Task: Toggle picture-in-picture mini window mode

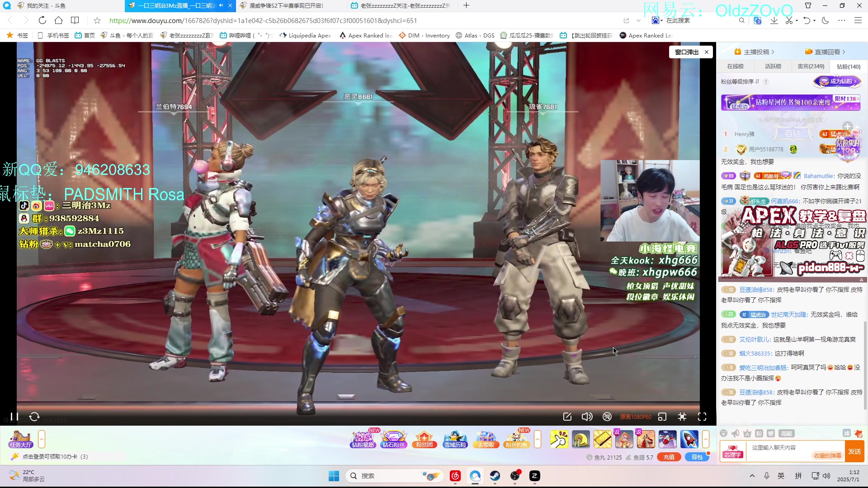Action: [662, 417]
